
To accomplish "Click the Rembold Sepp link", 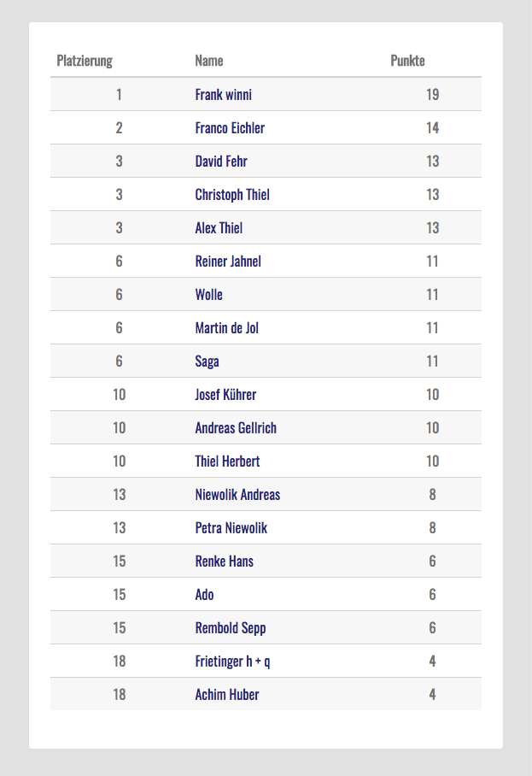I will 231,628.
